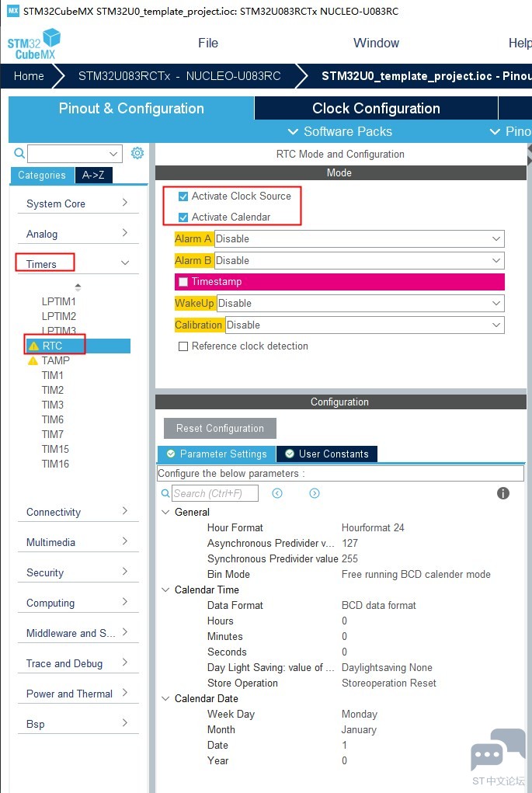Open the File menu

pos(208,43)
